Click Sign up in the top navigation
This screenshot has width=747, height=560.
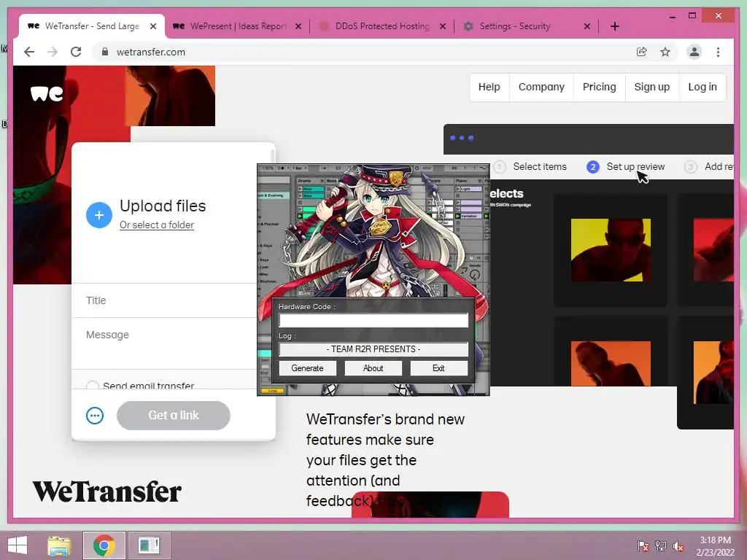point(651,87)
